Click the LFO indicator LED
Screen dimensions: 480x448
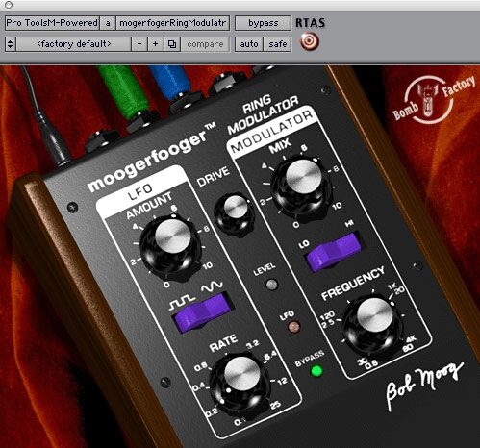coord(293,327)
